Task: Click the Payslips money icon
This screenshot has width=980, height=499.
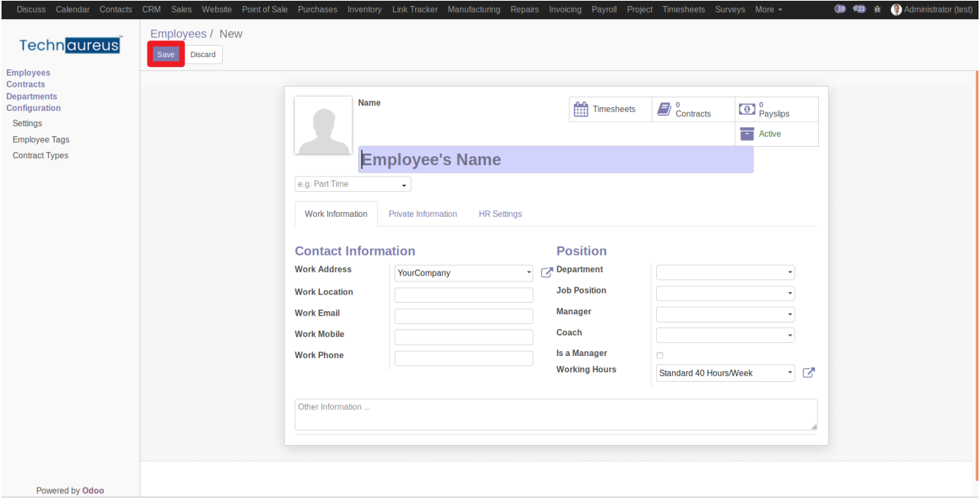Action: (x=747, y=110)
